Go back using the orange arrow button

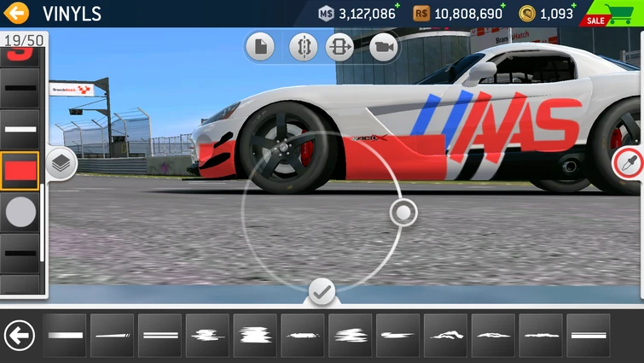click(16, 13)
